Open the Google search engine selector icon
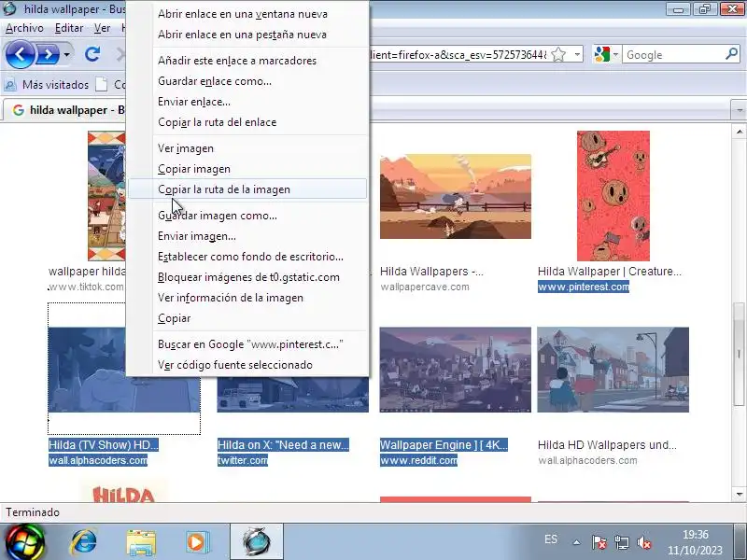The width and height of the screenshot is (747, 560). [x=602, y=55]
